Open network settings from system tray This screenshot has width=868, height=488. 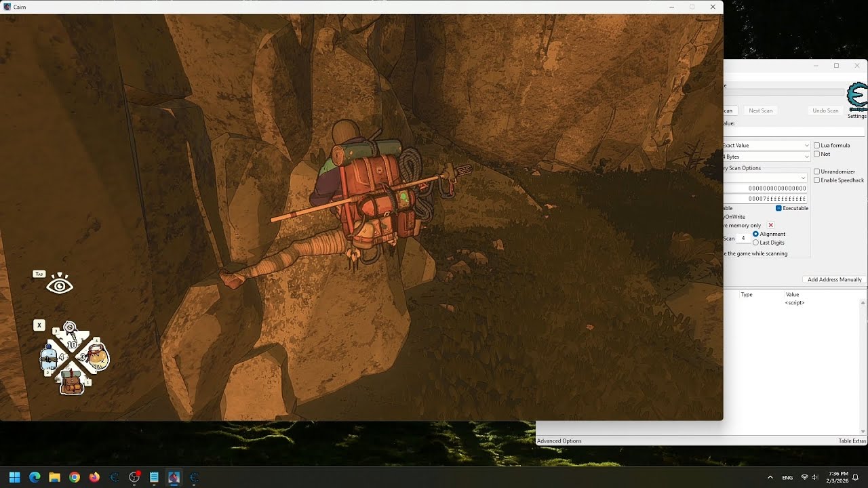(805, 477)
